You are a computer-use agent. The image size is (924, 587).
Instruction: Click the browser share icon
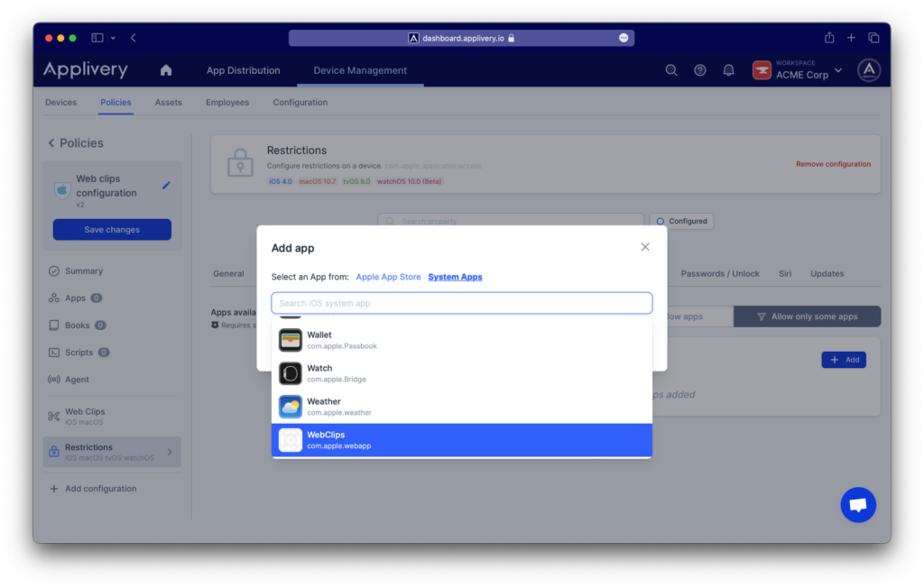829,38
